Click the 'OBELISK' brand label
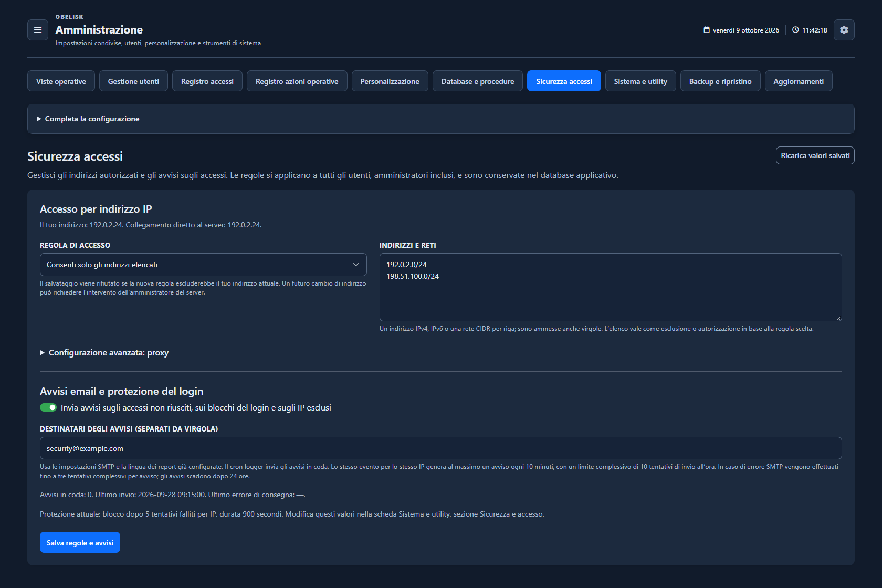 tap(69, 17)
